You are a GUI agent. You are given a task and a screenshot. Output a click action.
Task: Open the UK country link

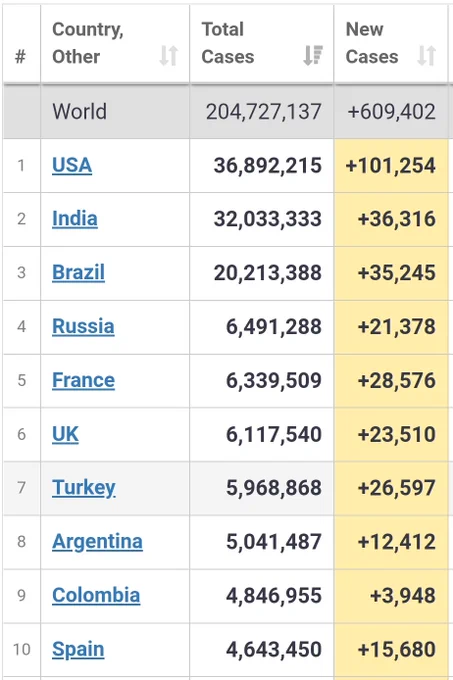[x=65, y=434]
